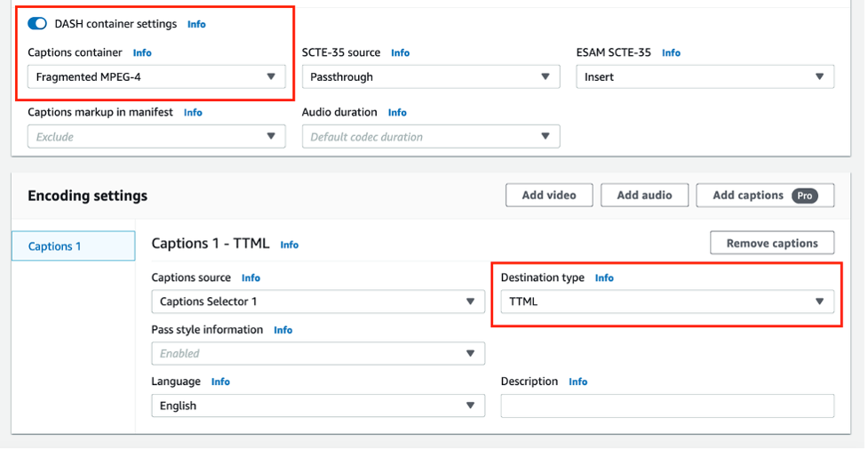Expand SCTE-35 source Passthrough dropdown
The height and width of the screenshot is (450, 868).
431,77
